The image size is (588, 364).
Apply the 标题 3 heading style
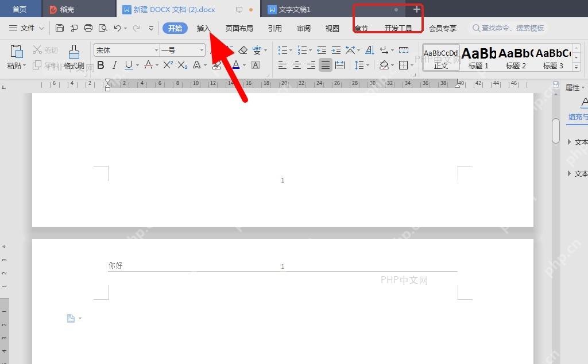coord(553,58)
